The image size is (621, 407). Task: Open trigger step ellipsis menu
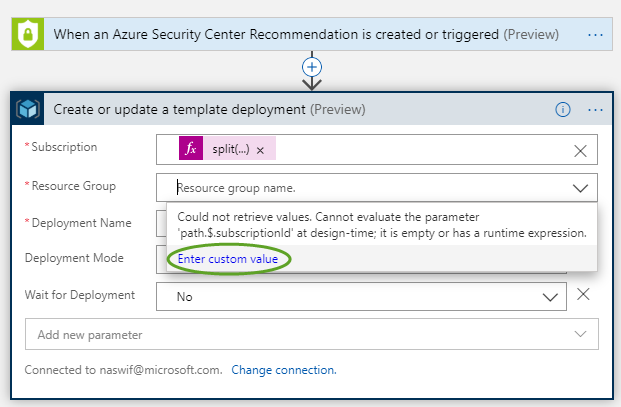coord(595,35)
